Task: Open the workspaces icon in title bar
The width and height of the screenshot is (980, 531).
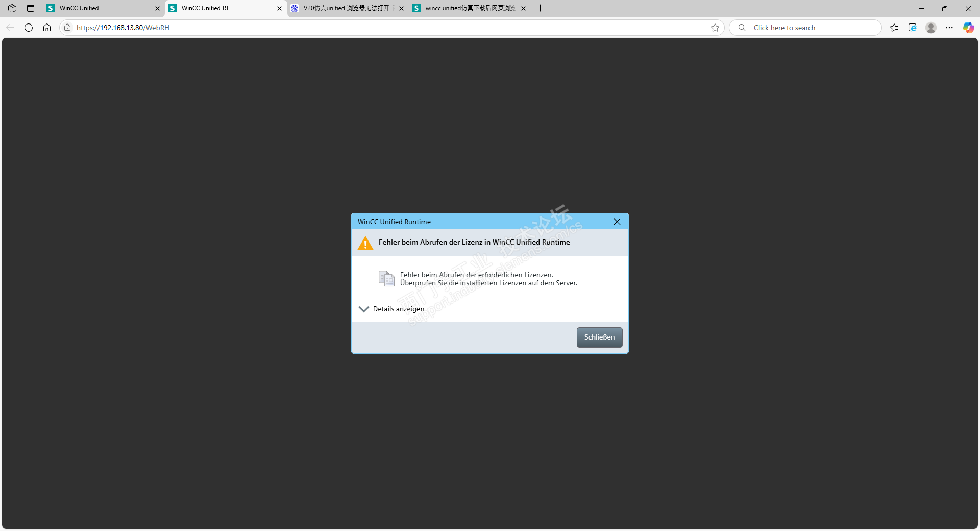Action: click(12, 8)
